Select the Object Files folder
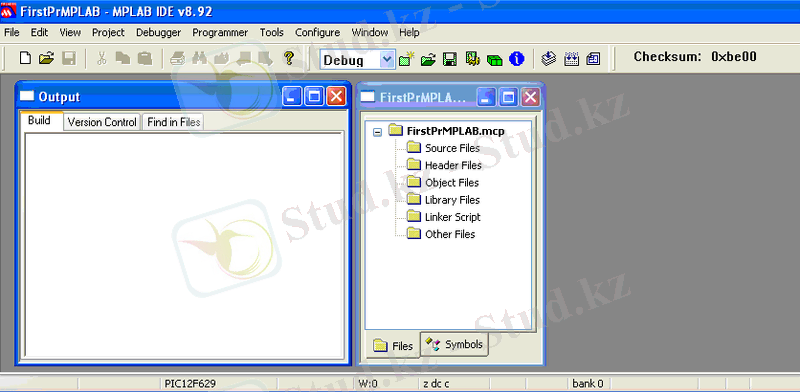 click(x=452, y=183)
